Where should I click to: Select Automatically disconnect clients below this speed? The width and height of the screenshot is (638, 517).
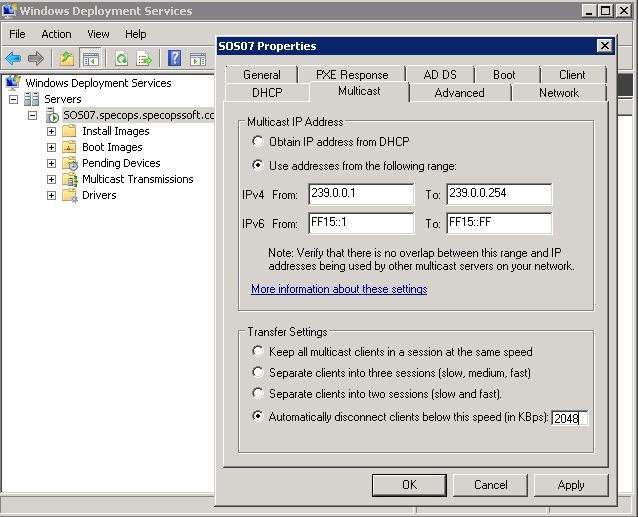258,416
